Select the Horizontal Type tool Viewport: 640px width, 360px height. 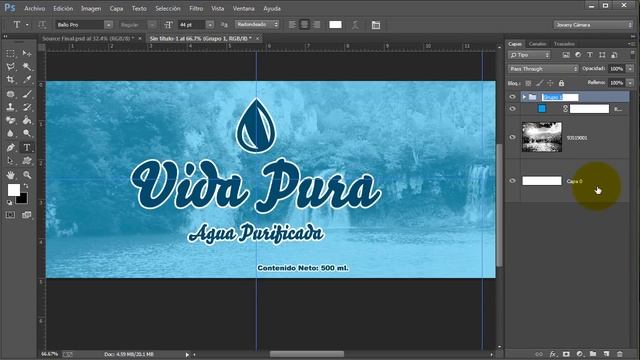[27, 147]
